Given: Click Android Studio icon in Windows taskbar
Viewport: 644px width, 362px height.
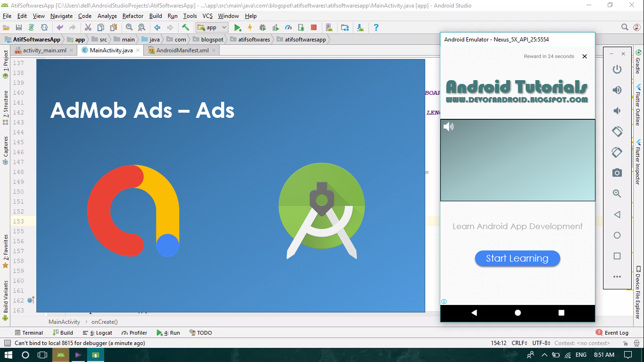Looking at the screenshot, I should (x=61, y=355).
